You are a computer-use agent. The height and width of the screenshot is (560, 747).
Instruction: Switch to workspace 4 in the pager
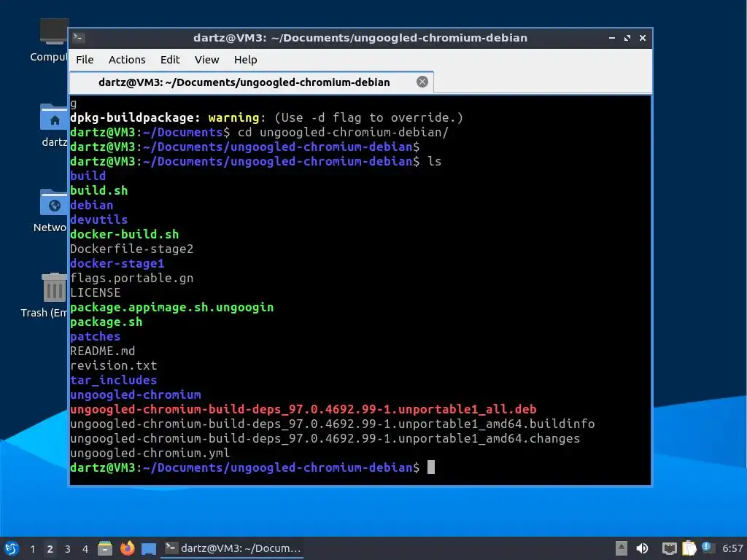coord(85,549)
